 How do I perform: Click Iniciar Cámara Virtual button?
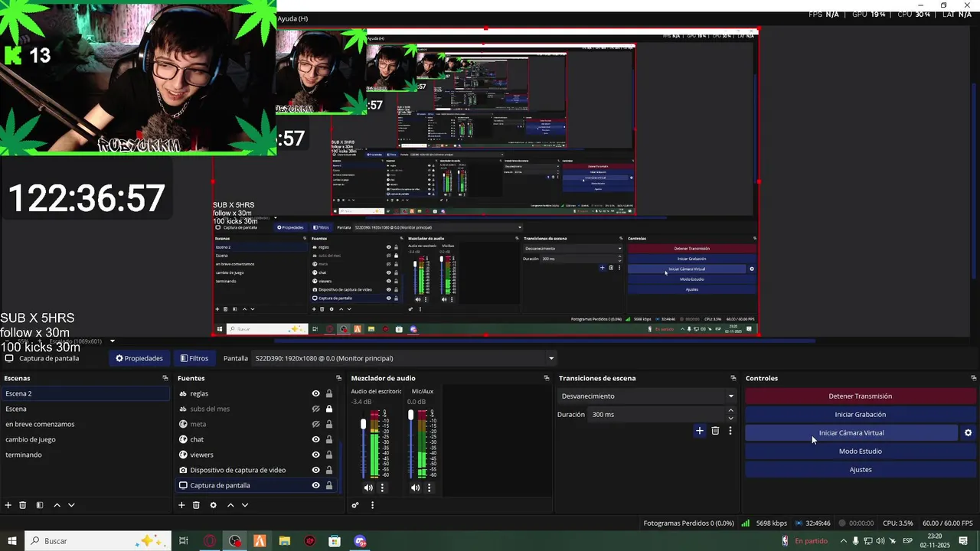pyautogui.click(x=851, y=433)
